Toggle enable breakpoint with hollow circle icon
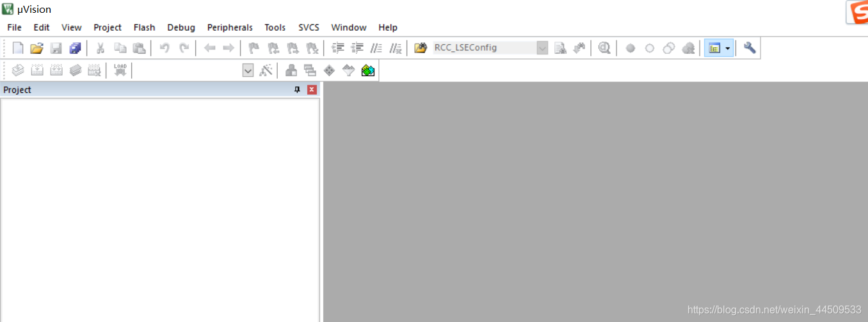Image resolution: width=868 pixels, height=322 pixels. pyautogui.click(x=650, y=48)
